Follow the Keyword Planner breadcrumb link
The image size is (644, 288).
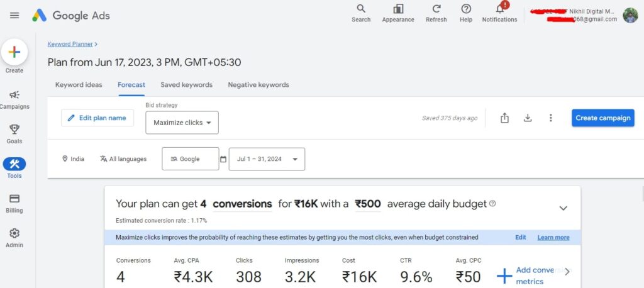(x=70, y=44)
